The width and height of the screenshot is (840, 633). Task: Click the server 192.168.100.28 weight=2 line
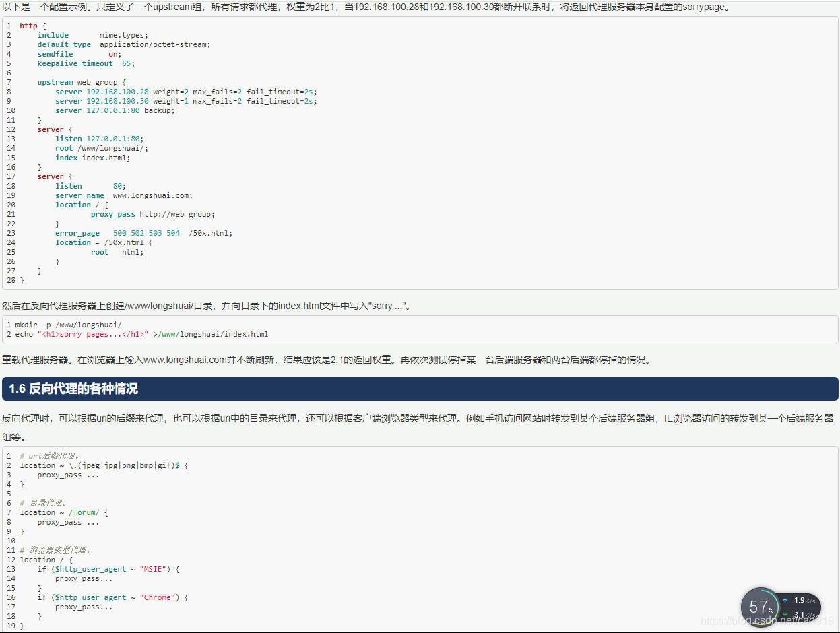click(x=186, y=92)
